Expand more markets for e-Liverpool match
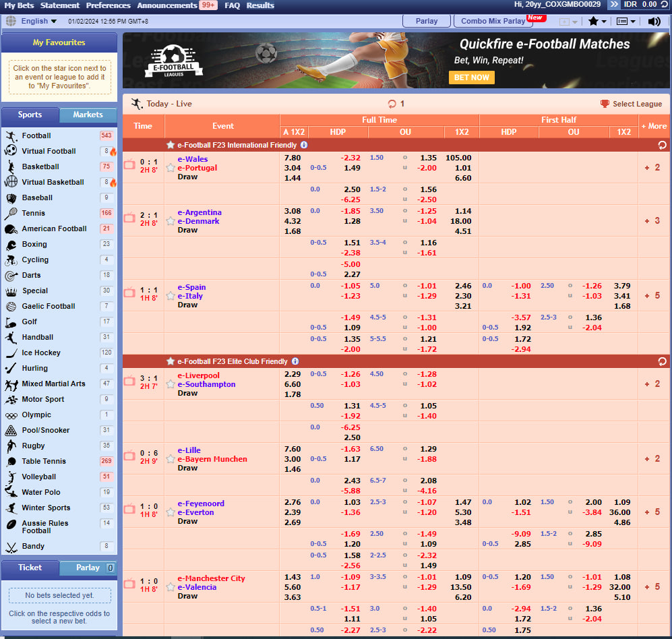672x639 pixels. (x=652, y=384)
